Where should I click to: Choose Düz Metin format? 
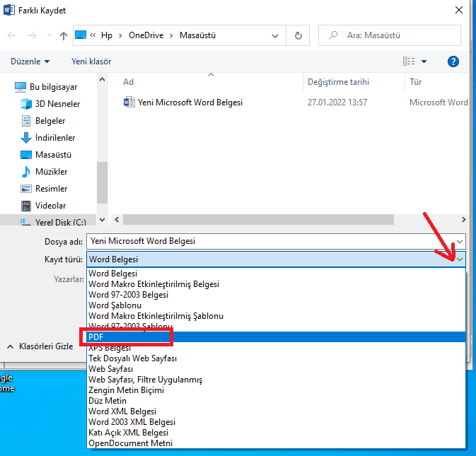tap(277, 401)
